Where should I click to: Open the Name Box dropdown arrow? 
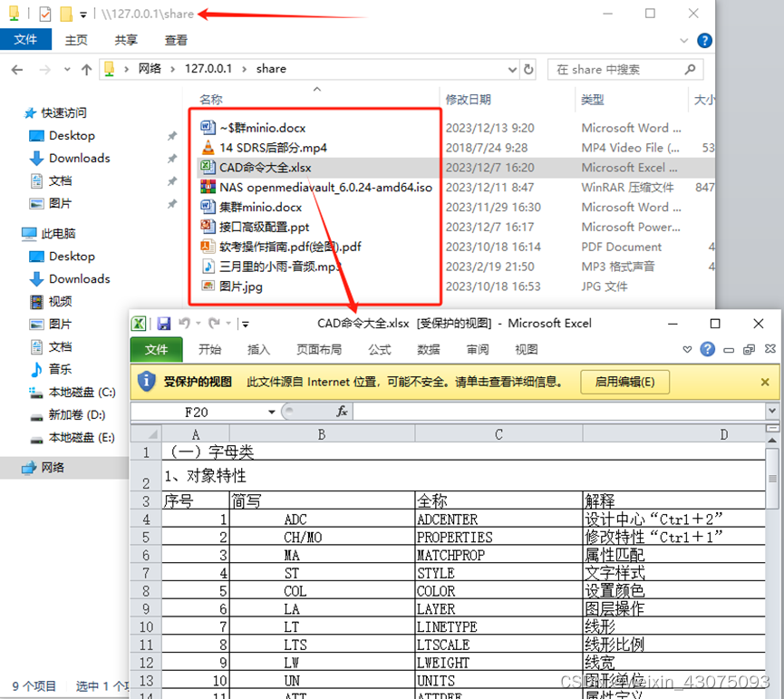click(x=272, y=412)
